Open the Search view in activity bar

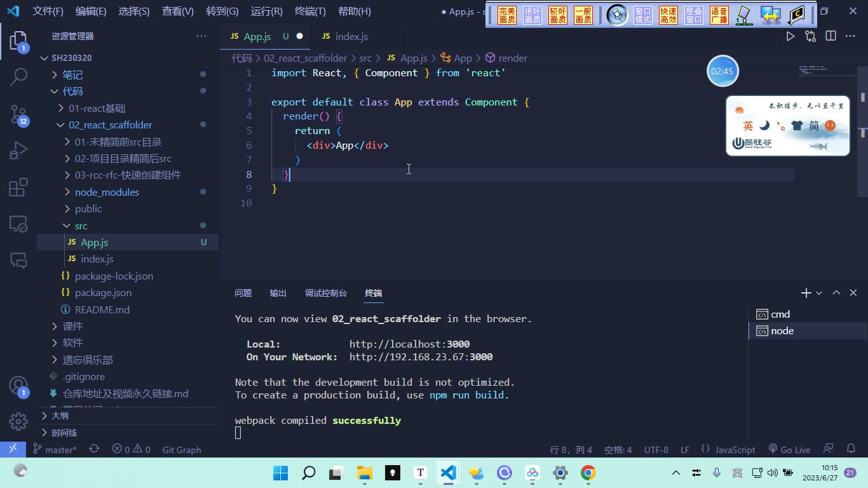tap(18, 77)
